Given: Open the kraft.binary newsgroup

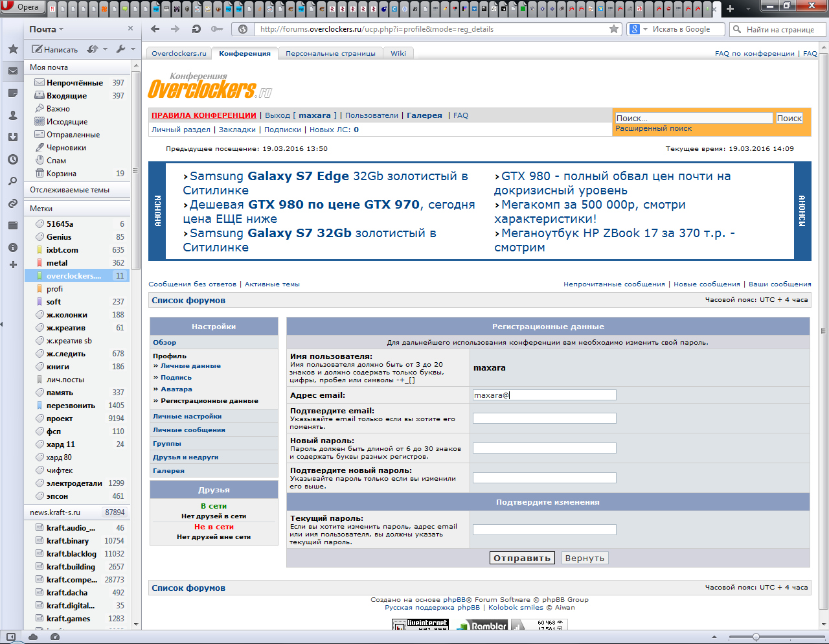Looking at the screenshot, I should pyautogui.click(x=78, y=541).
